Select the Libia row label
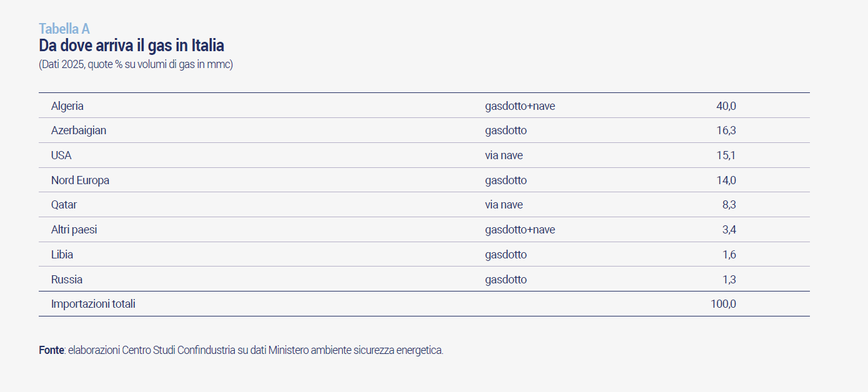 (x=62, y=255)
